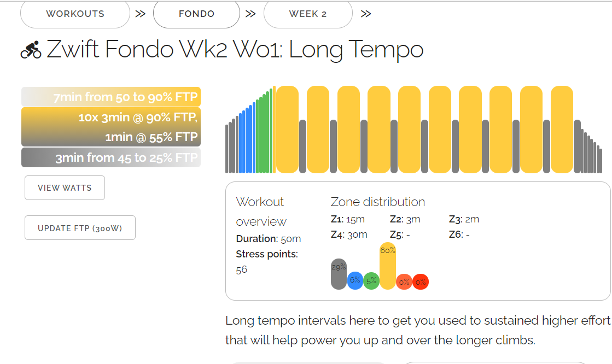Screen dimensions: 612x364
Task: Click the green 5% zone bubble
Action: point(371,280)
